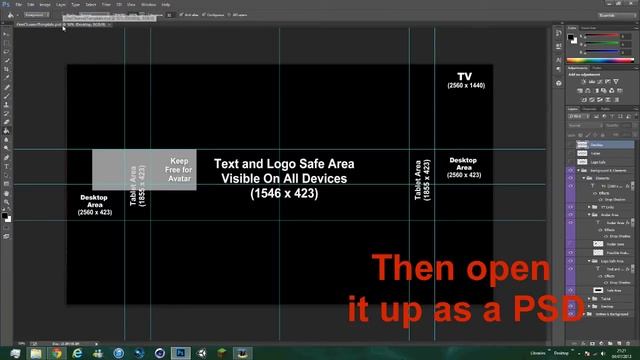Click the create new layer icon
This screenshot has height=360, width=640.
pyautogui.click(x=619, y=344)
